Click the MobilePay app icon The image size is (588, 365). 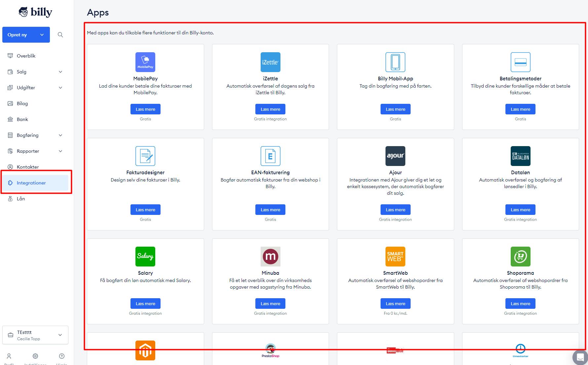(145, 62)
